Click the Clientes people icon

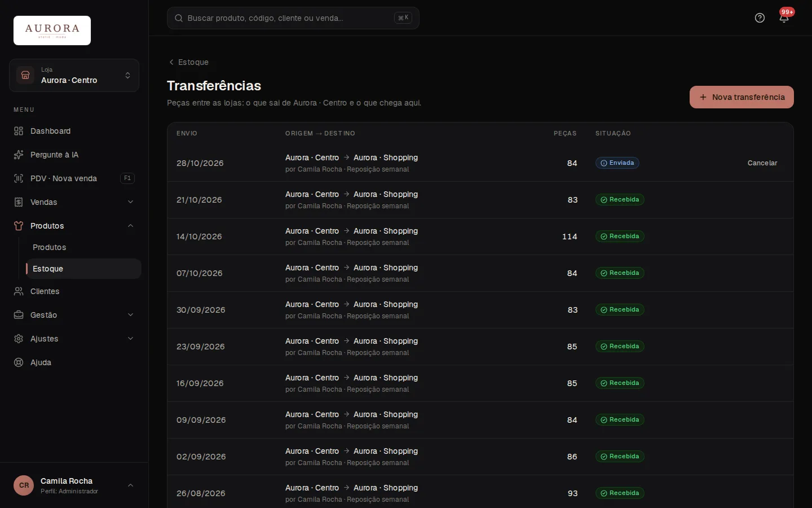coord(19,291)
